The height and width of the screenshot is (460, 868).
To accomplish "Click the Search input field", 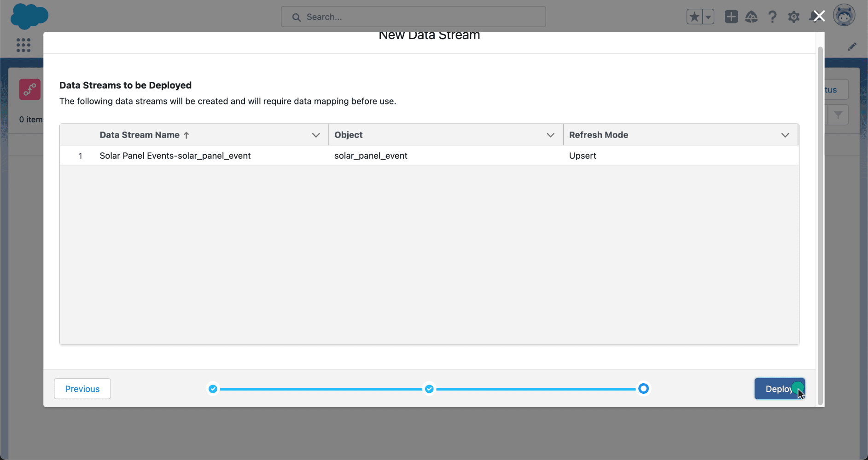I will click(x=413, y=17).
